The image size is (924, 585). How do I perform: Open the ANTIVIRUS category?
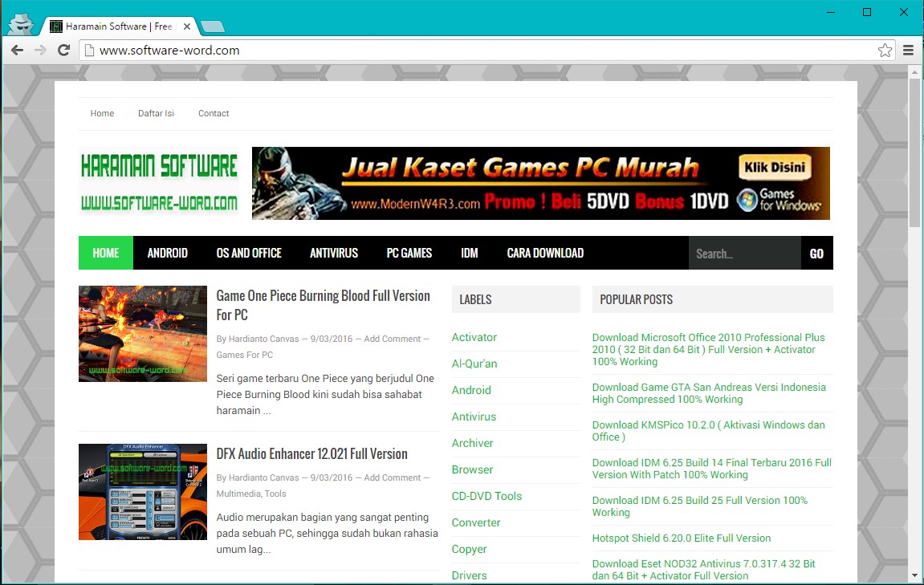pyautogui.click(x=334, y=253)
